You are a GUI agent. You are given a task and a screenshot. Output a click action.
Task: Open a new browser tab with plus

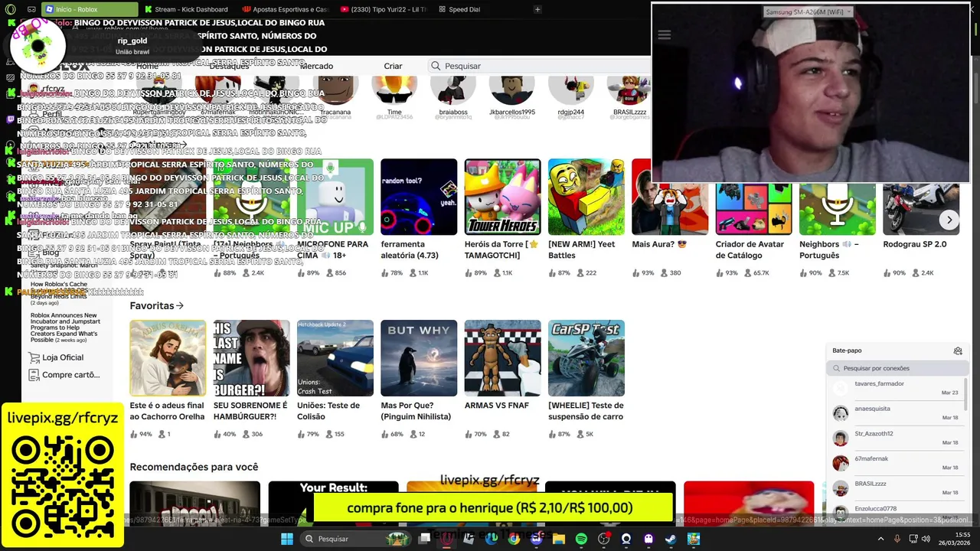point(537,9)
